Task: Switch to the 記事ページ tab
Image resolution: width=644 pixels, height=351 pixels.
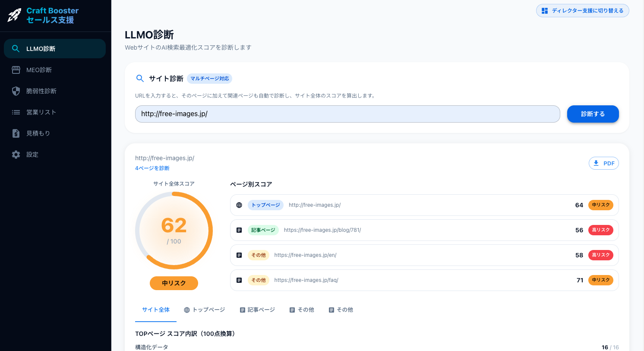Action: pyautogui.click(x=257, y=310)
